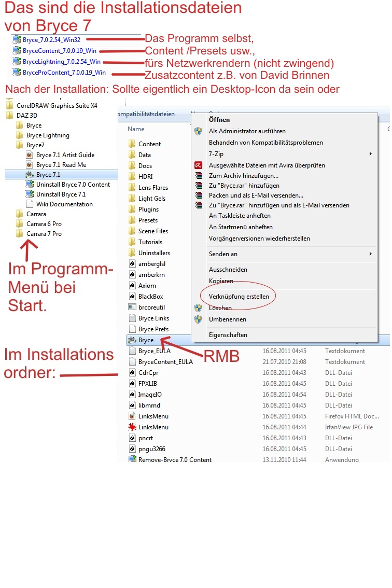This screenshot has height=588, width=392.
Task: Open the Carrara 7 Pro folder
Action: pyautogui.click(x=39, y=233)
